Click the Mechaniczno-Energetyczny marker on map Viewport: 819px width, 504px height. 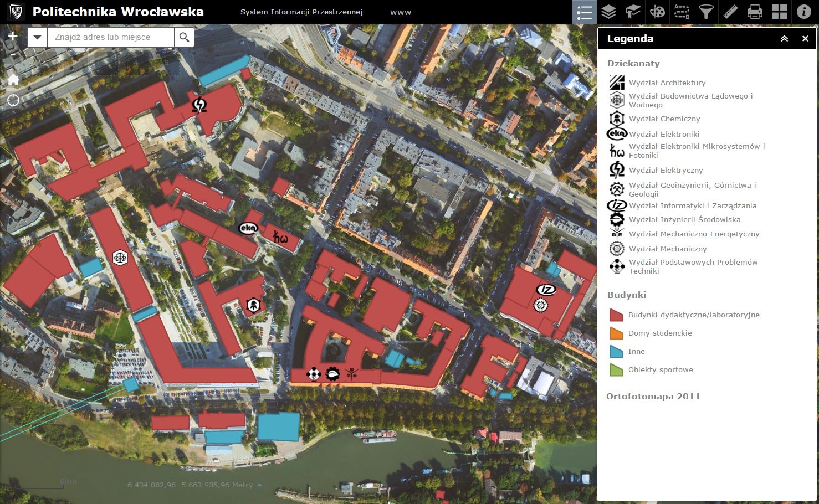351,373
